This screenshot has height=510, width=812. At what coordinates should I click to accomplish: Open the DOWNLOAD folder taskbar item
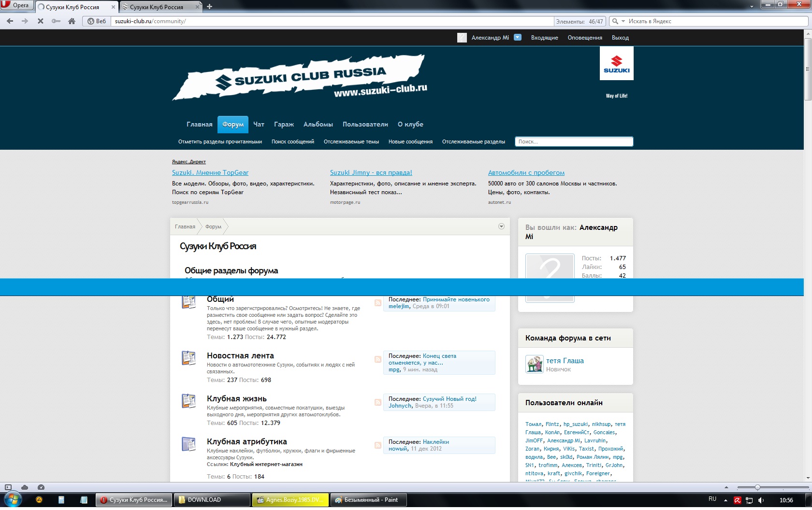pos(212,500)
